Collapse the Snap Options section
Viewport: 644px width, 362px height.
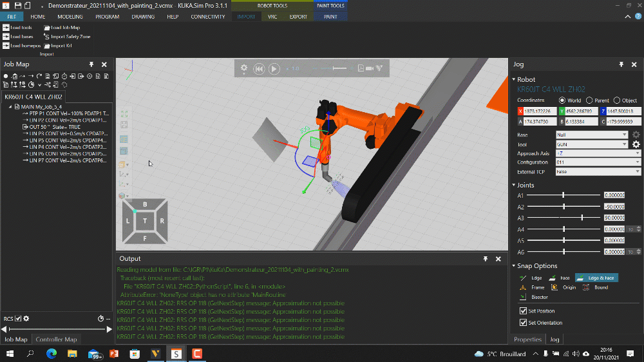coord(514,266)
